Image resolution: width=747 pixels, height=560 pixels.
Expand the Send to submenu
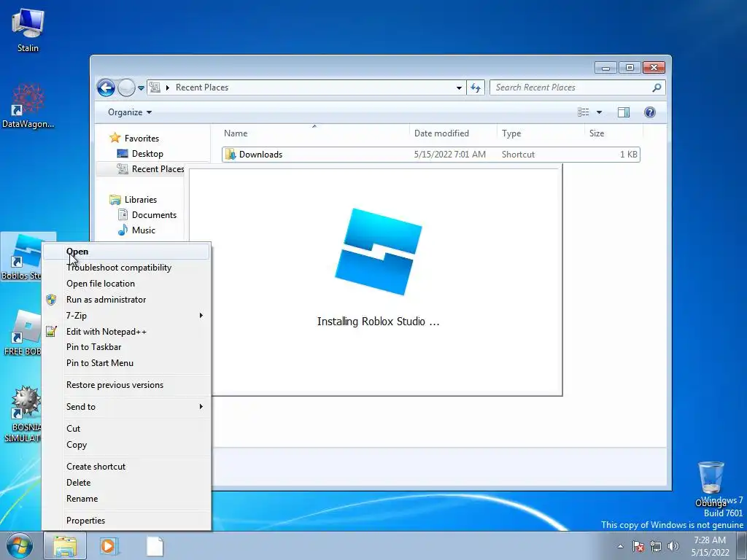[126, 407]
